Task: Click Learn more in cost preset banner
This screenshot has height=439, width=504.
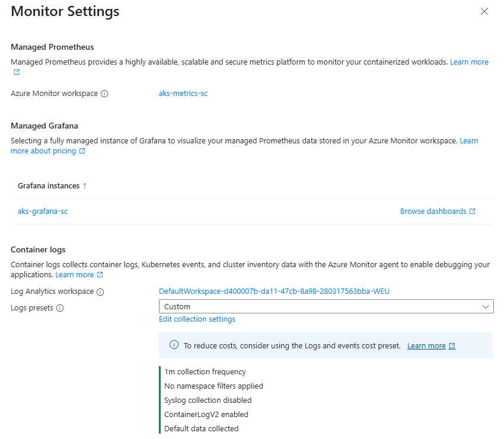Action: (x=426, y=346)
